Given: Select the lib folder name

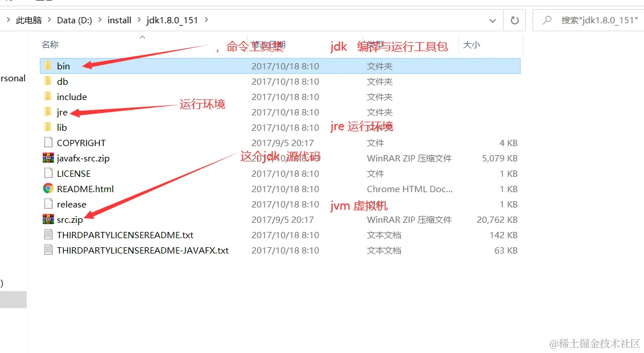Looking at the screenshot, I should (61, 128).
